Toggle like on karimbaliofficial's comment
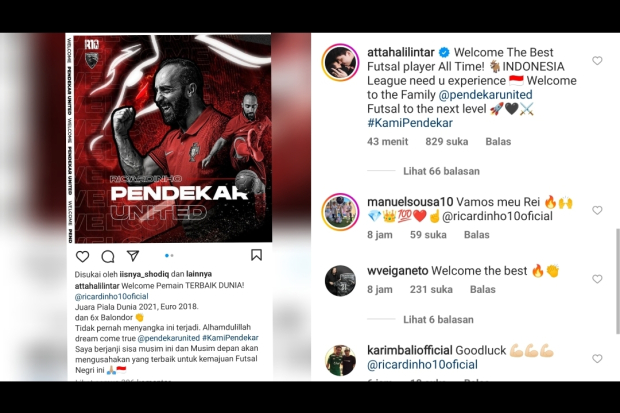 click(x=597, y=358)
